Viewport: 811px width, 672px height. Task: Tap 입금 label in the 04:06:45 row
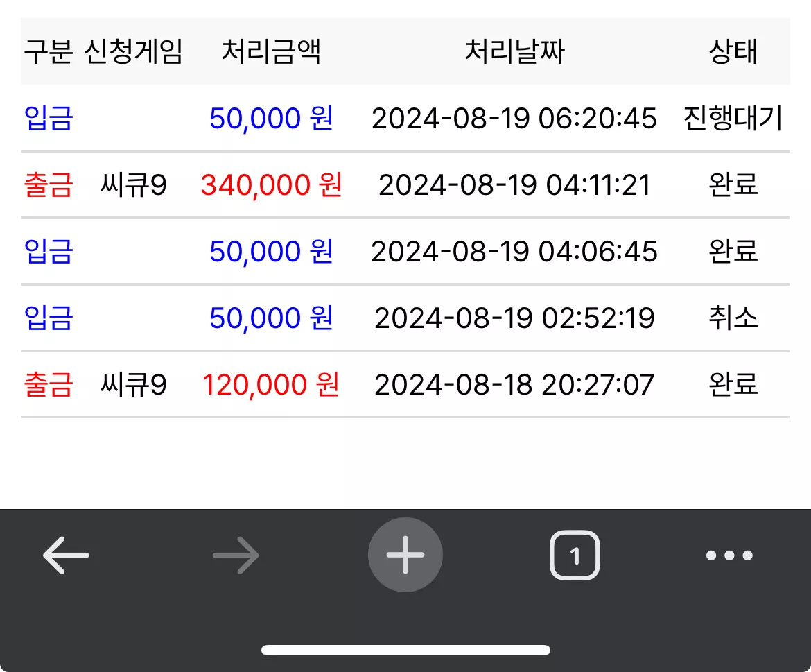pyautogui.click(x=48, y=252)
